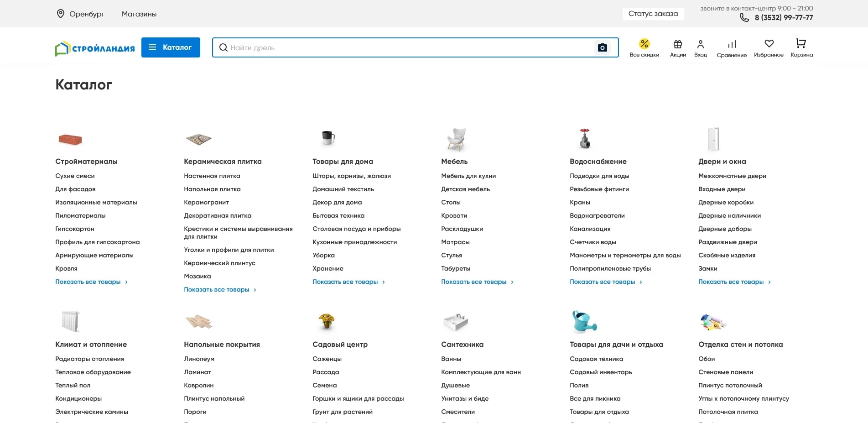Click the Все скидки percent icon
Image resolution: width=868 pixels, height=423 pixels.
tap(644, 44)
